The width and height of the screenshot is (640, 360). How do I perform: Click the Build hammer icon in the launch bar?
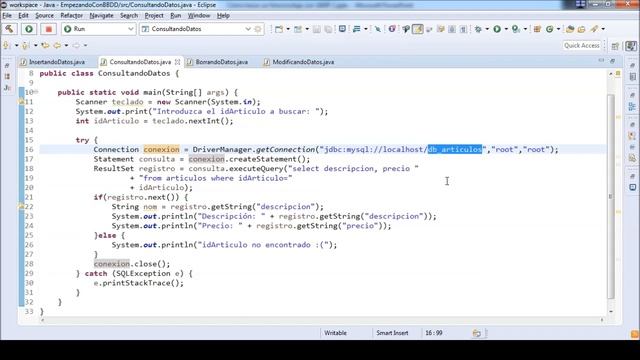point(9,29)
